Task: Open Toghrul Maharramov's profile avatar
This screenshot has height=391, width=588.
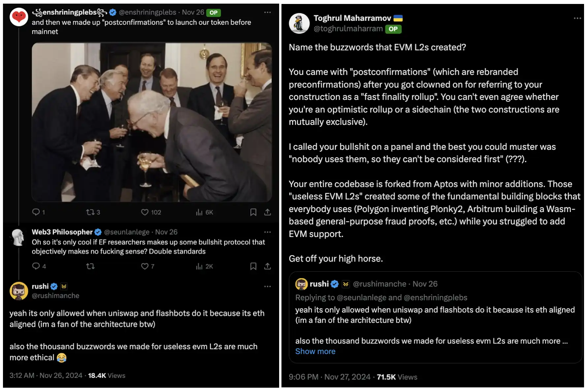Action: [x=299, y=23]
